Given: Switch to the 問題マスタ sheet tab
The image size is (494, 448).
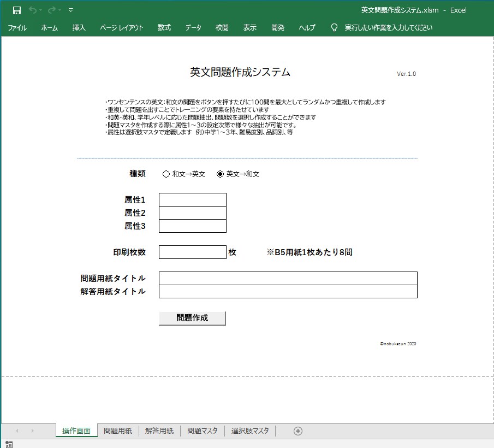Looking at the screenshot, I should (x=203, y=431).
